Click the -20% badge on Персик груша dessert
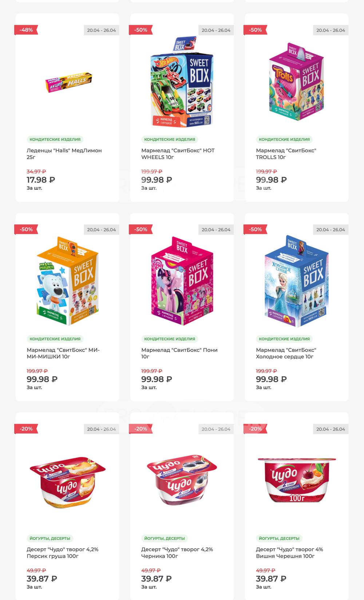The height and width of the screenshot is (600, 364). click(x=26, y=429)
